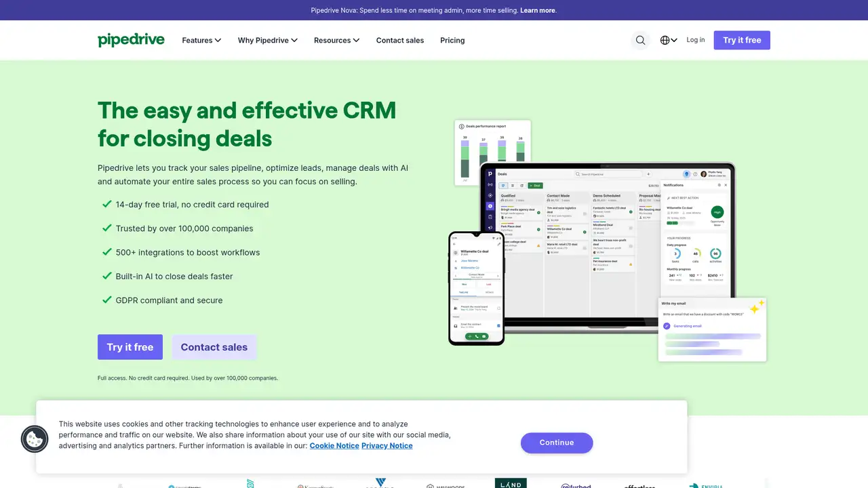Follow the Learn more banner link

[538, 10]
